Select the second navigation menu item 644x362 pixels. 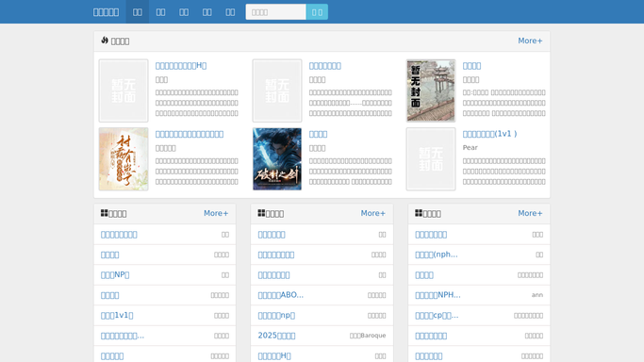(160, 12)
